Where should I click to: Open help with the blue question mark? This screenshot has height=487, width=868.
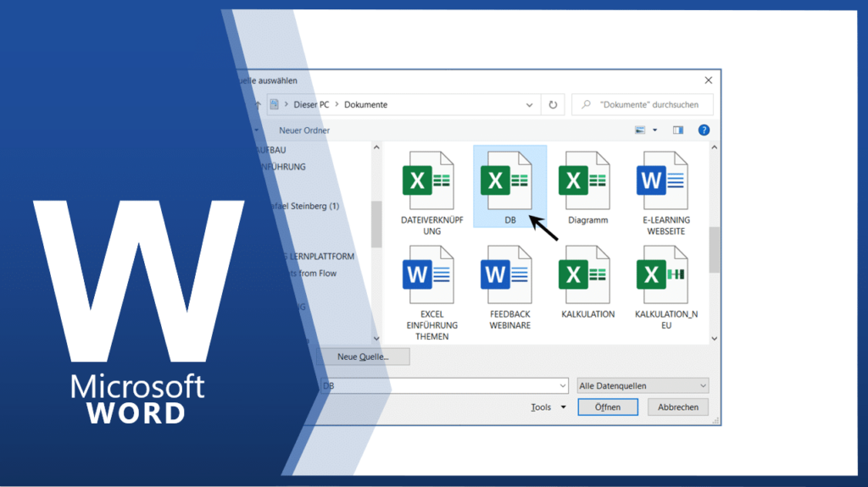pos(704,130)
